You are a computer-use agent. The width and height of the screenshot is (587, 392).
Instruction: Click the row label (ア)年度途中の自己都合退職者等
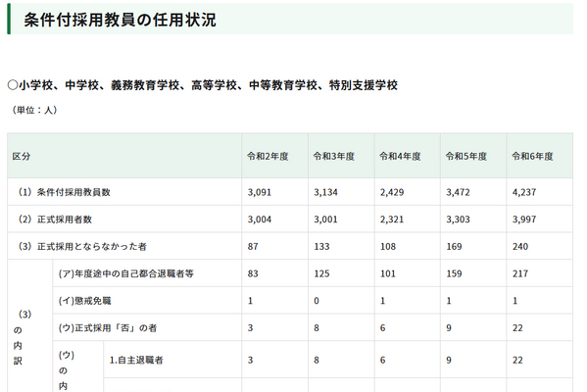coord(125,273)
